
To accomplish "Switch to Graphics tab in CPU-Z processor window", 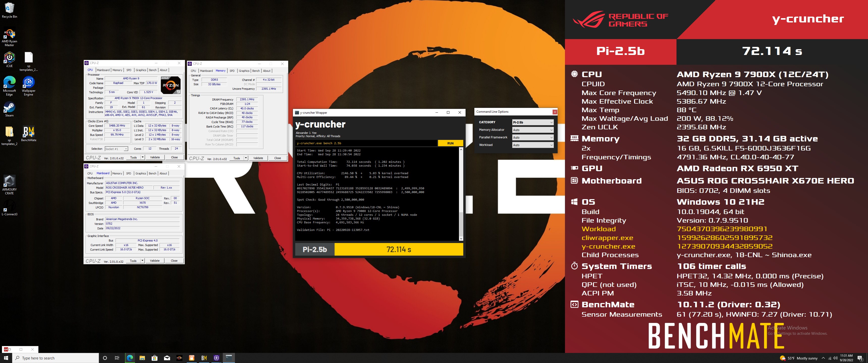I will 141,70.
